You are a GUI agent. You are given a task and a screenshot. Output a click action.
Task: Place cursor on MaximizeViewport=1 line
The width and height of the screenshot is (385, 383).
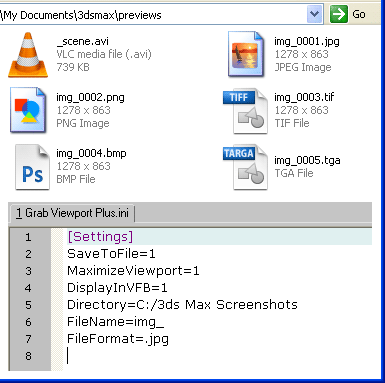point(133,271)
